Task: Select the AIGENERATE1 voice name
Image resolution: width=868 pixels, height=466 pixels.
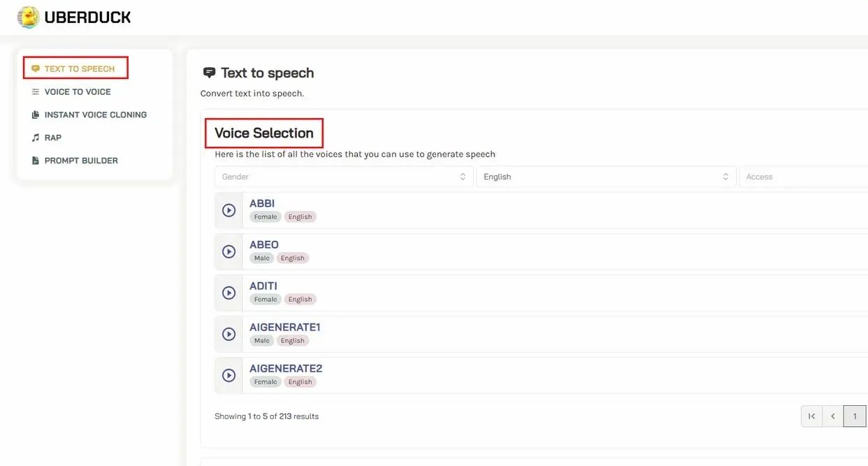Action: pyautogui.click(x=285, y=327)
